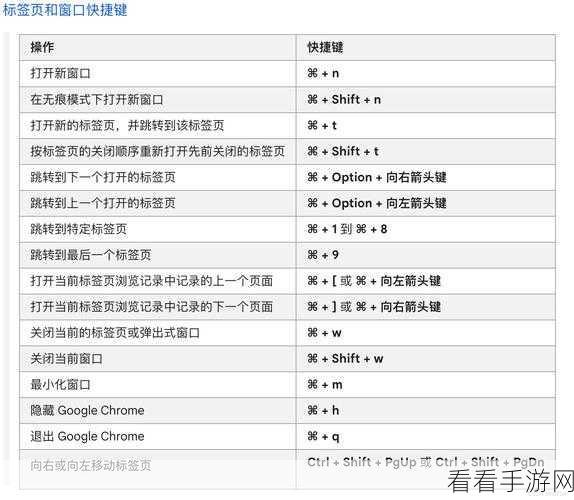Click the ⌘ + w shortcut cell
574x500 pixels.
pos(426,333)
